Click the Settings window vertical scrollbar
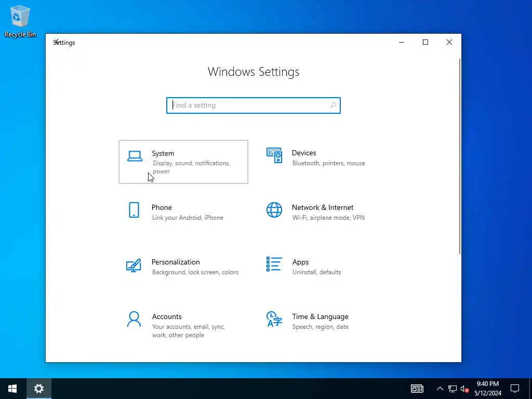 460,156
